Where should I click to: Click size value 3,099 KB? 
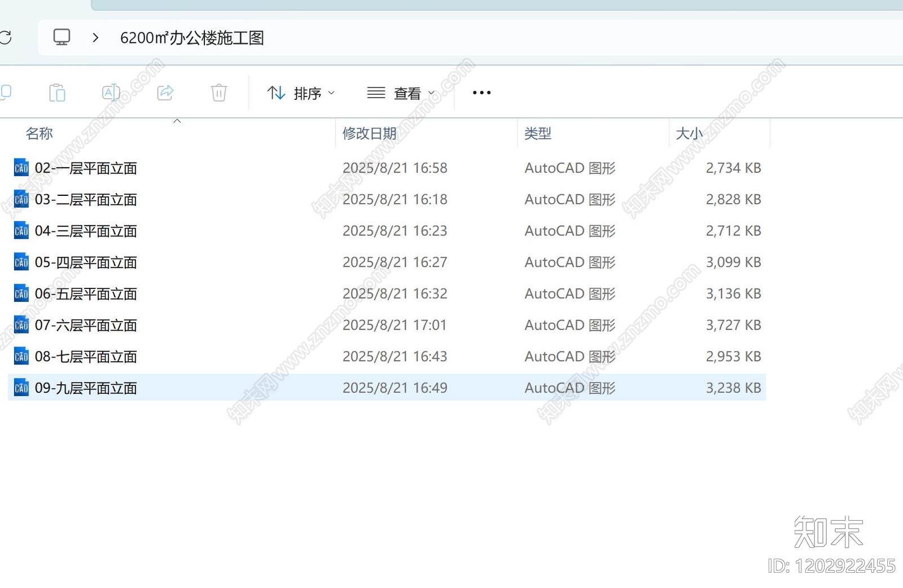pyautogui.click(x=733, y=262)
